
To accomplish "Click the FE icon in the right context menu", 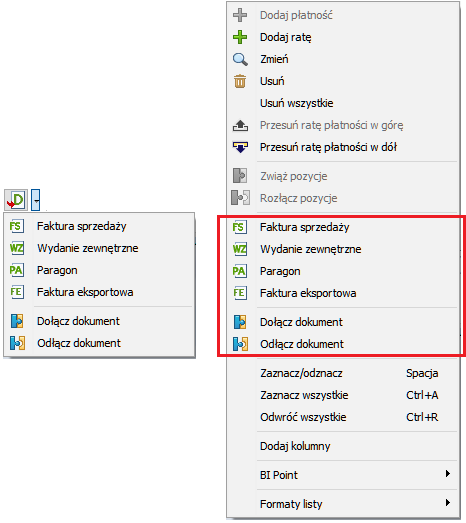I will pos(240,293).
